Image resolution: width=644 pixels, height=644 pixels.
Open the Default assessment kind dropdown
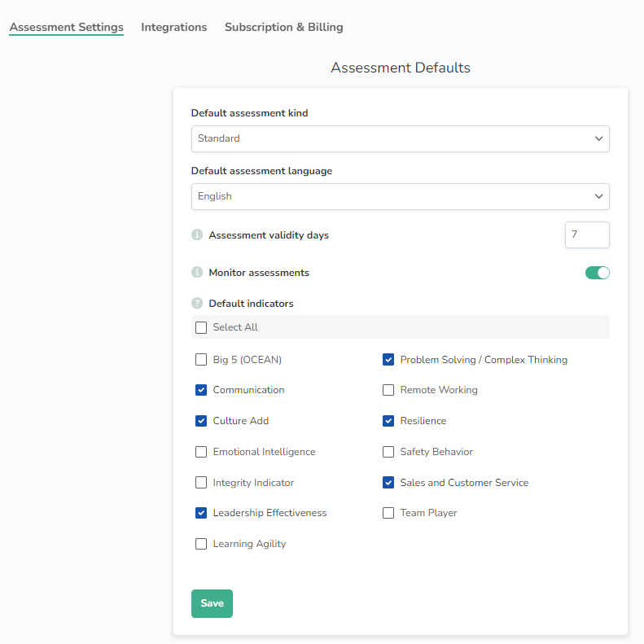(400, 138)
